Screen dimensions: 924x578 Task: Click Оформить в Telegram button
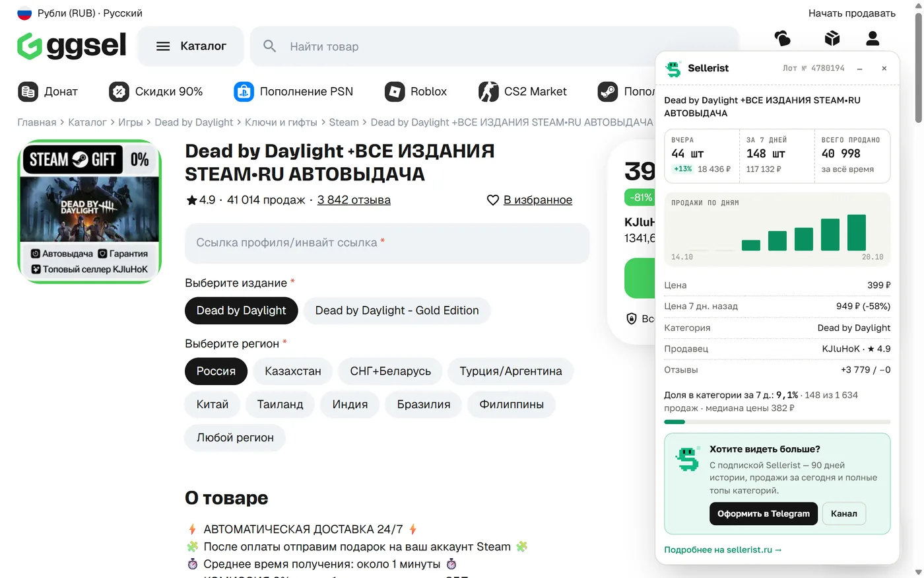764,514
